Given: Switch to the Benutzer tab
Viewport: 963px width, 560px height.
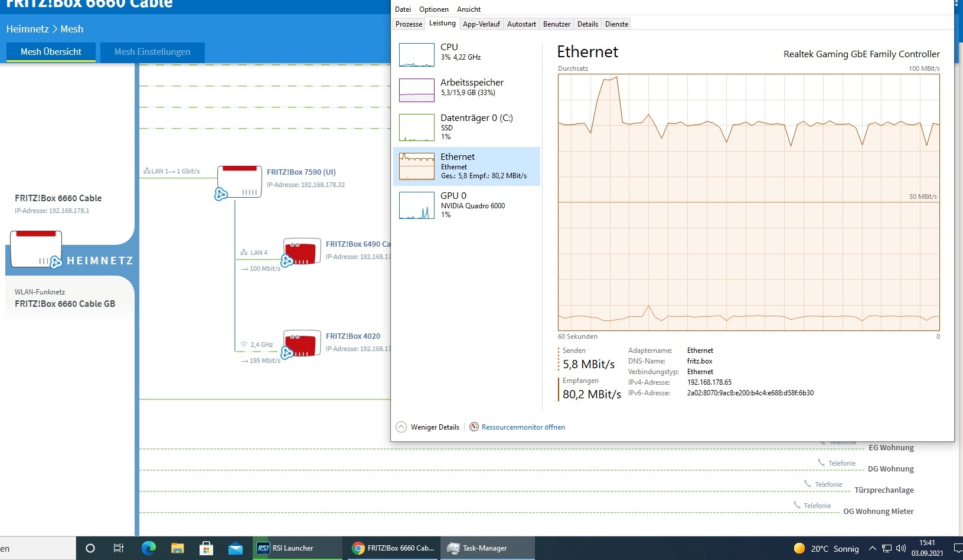Looking at the screenshot, I should (x=557, y=24).
